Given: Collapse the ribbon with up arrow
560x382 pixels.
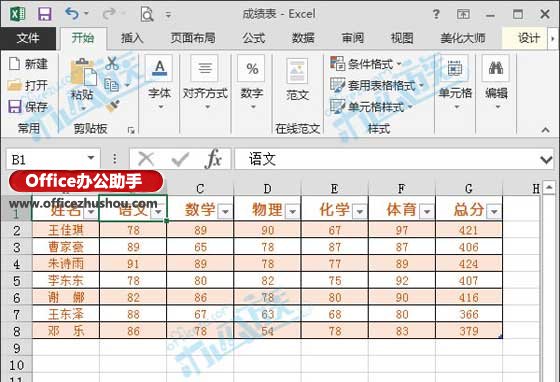Looking at the screenshot, I should pyautogui.click(x=545, y=130).
